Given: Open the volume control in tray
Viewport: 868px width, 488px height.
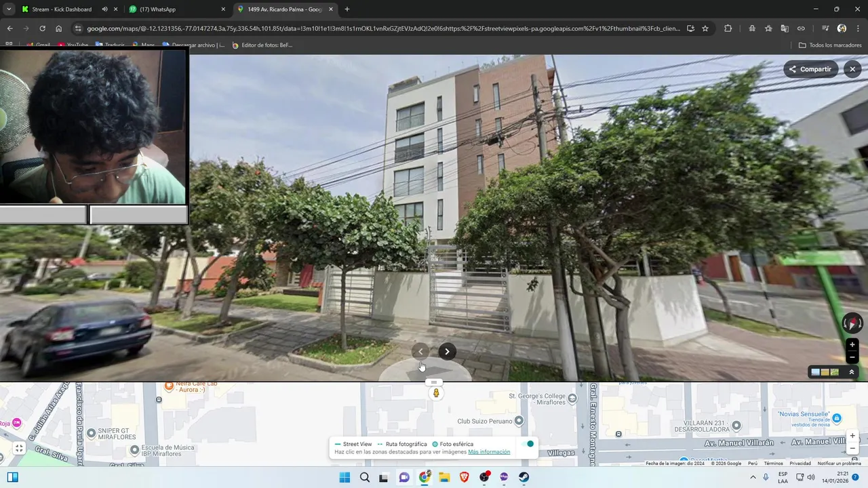Looking at the screenshot, I should 811,477.
